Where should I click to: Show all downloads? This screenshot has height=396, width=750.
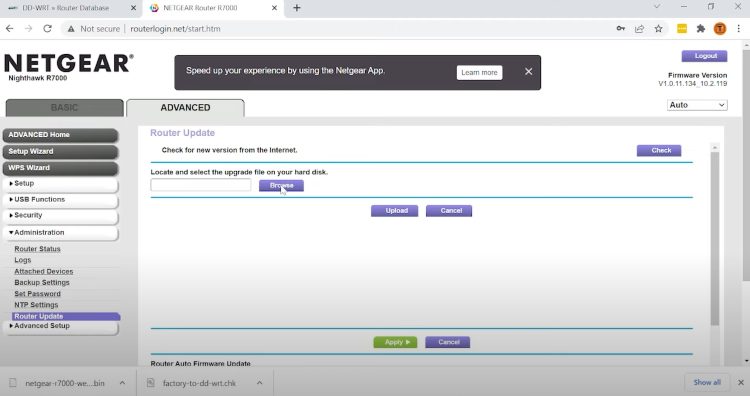coord(707,383)
